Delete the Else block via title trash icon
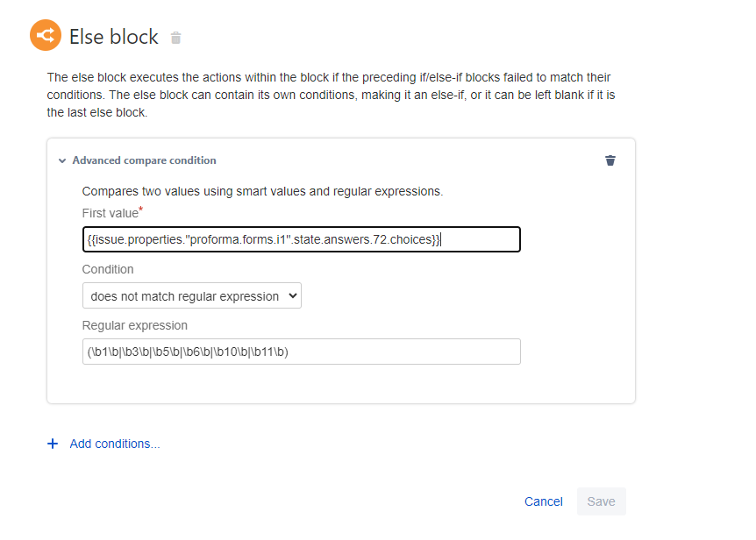This screenshot has width=756, height=540. (176, 38)
